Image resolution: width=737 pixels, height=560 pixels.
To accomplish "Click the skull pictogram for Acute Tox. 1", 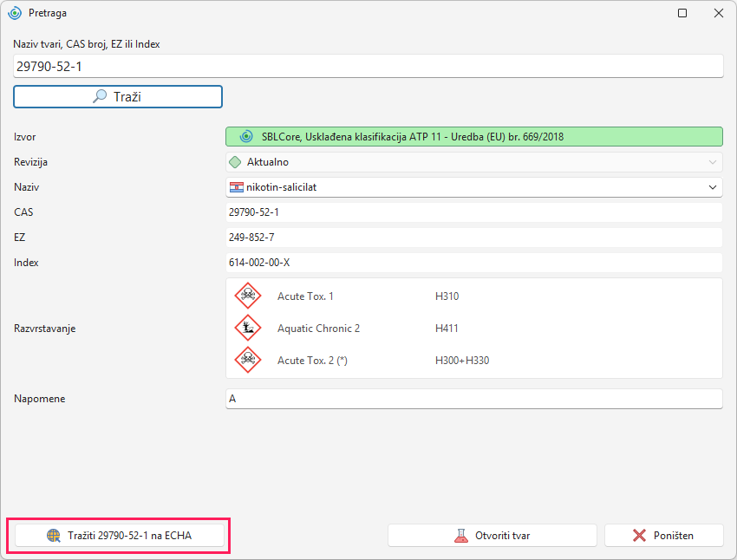I will (x=248, y=296).
